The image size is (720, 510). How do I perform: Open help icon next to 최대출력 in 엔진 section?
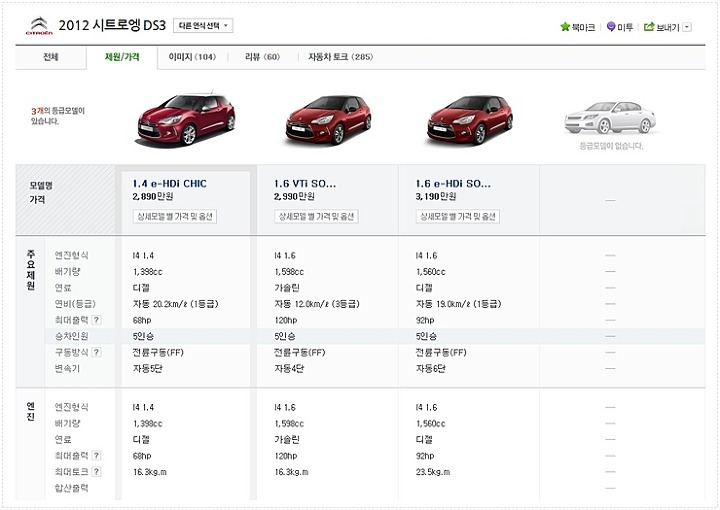[x=96, y=455]
